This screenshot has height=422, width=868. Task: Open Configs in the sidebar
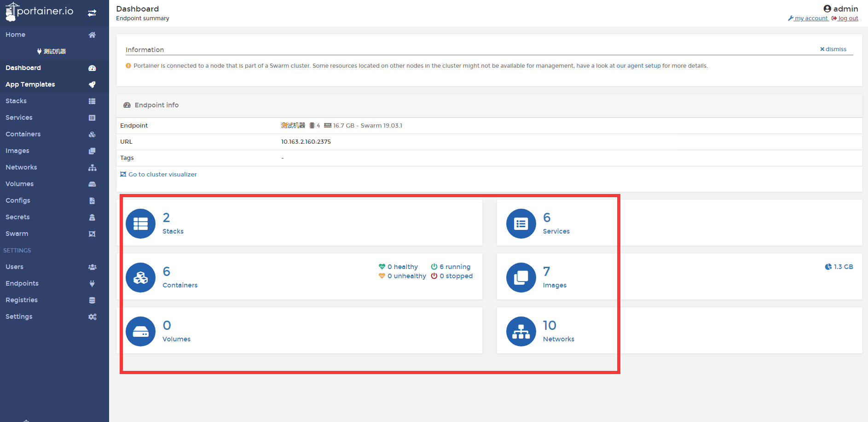(x=54, y=200)
